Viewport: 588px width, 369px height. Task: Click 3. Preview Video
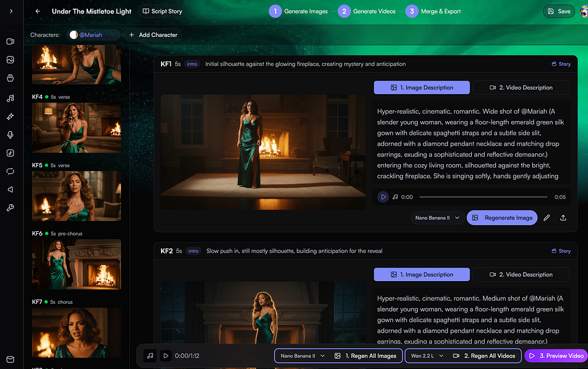557,356
